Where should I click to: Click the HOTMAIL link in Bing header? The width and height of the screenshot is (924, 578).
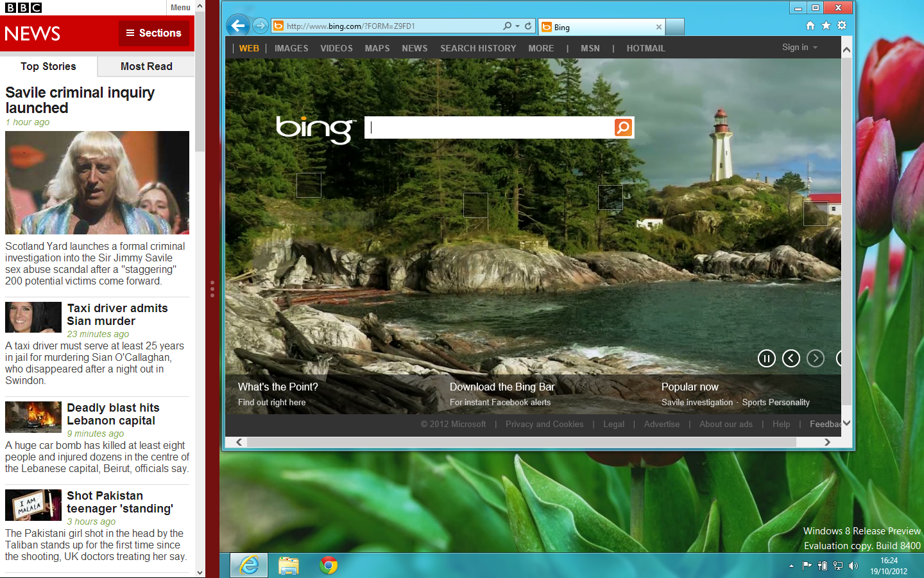[646, 48]
